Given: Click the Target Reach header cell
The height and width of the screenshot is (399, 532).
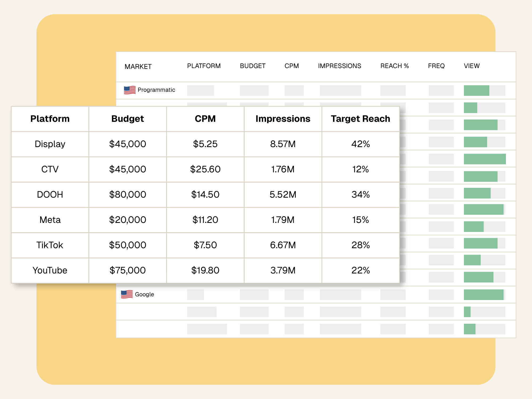Looking at the screenshot, I should pyautogui.click(x=360, y=119).
